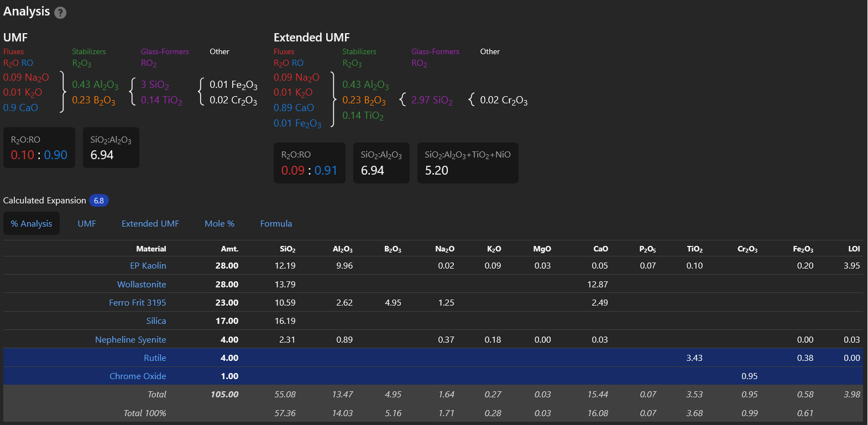Screen dimensions: 868x425
Task: Click EP Kaolin's LOI value 3.95
Action: coord(852,266)
